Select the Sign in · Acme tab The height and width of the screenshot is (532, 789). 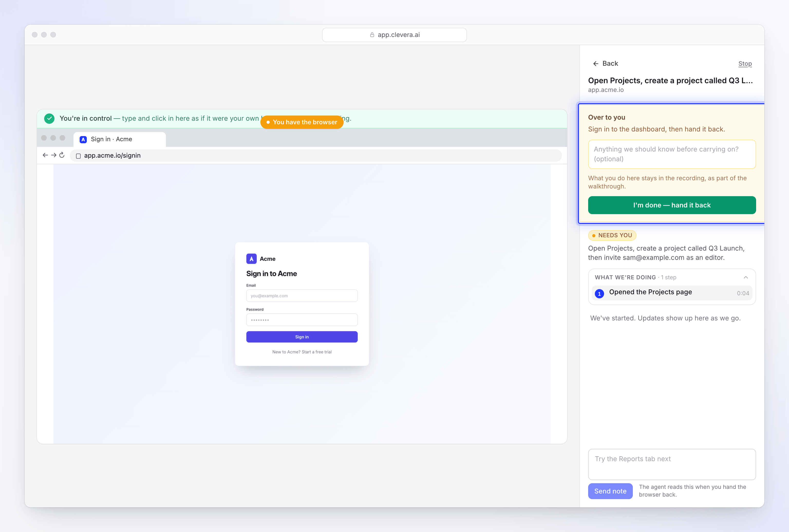coord(119,139)
